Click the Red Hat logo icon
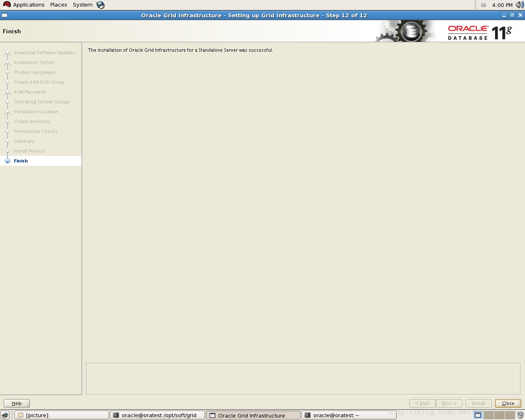This screenshot has height=420, width=525. [7, 5]
